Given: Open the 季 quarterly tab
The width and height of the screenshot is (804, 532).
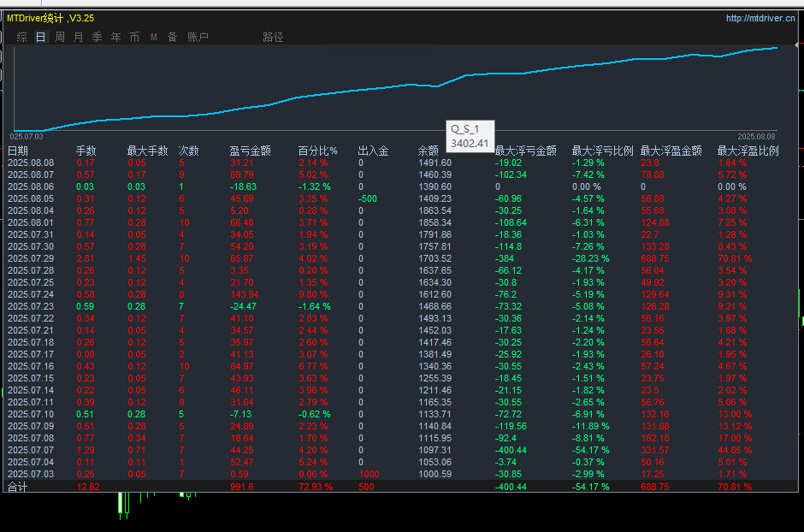Looking at the screenshot, I should pyautogui.click(x=97, y=37).
